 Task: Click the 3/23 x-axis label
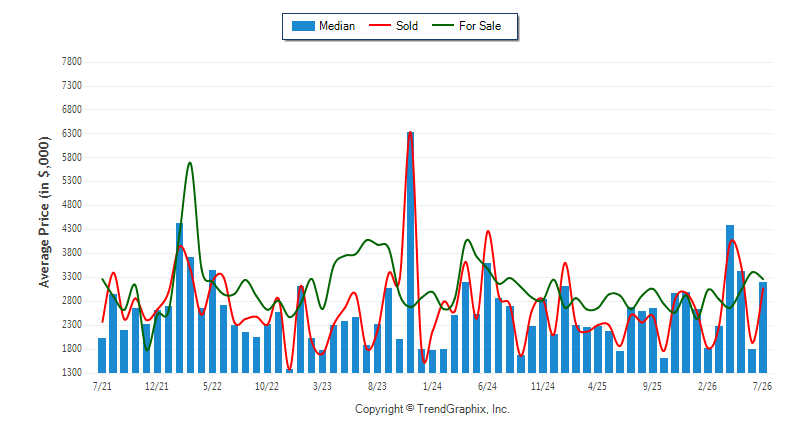coord(322,386)
